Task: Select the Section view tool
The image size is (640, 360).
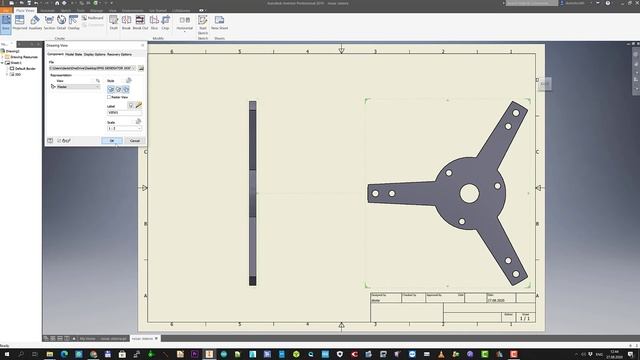Action: [49, 23]
